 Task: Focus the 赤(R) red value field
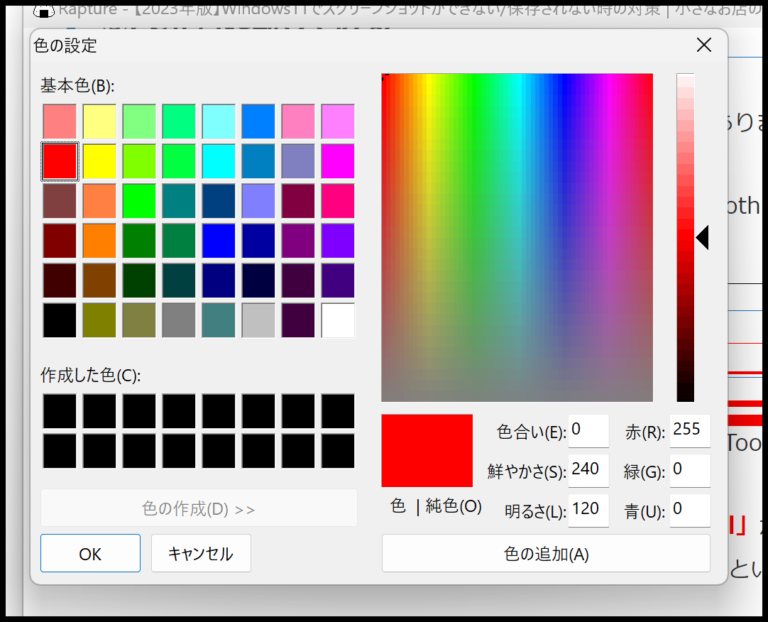click(690, 431)
